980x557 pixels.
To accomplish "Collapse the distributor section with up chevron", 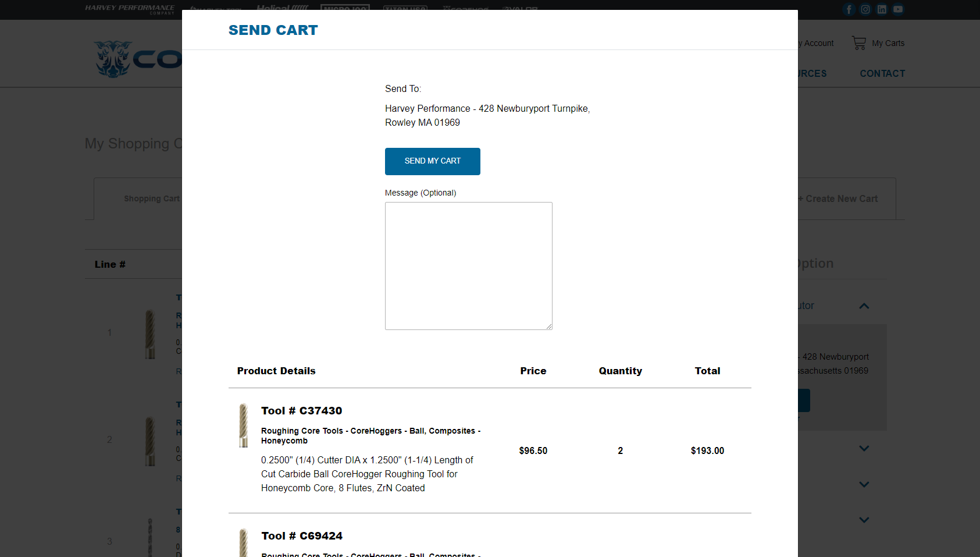I will [x=864, y=306].
